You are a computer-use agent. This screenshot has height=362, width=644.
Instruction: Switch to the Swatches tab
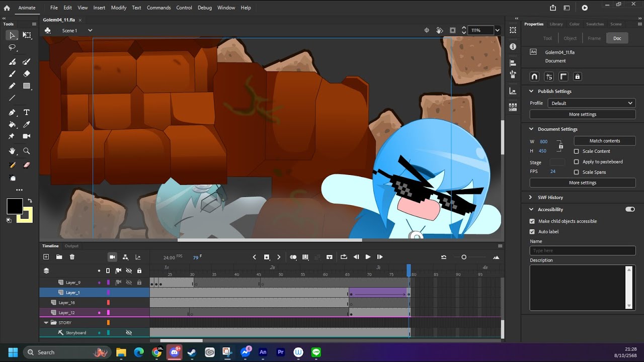pos(595,24)
